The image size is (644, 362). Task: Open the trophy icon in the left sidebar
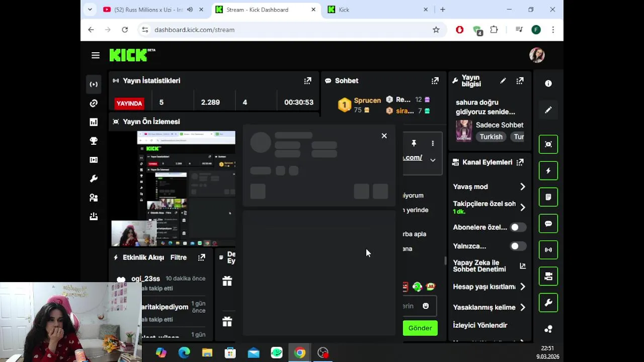[x=94, y=141]
